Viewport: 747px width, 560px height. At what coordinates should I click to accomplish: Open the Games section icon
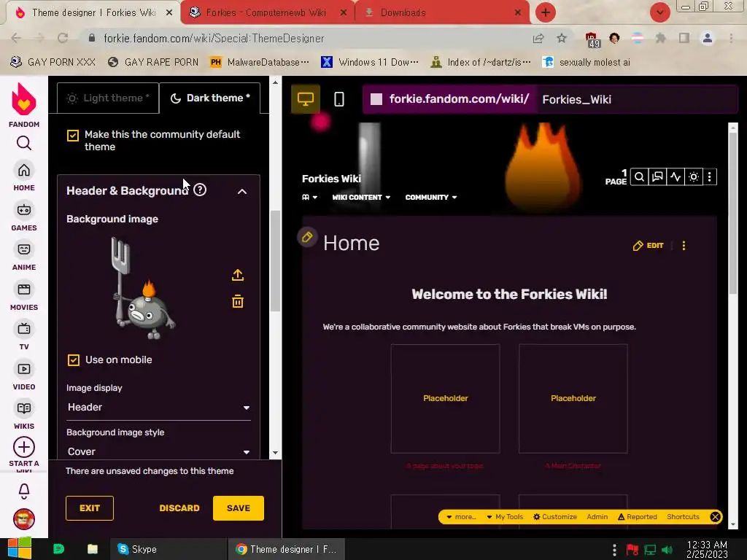pos(24,210)
